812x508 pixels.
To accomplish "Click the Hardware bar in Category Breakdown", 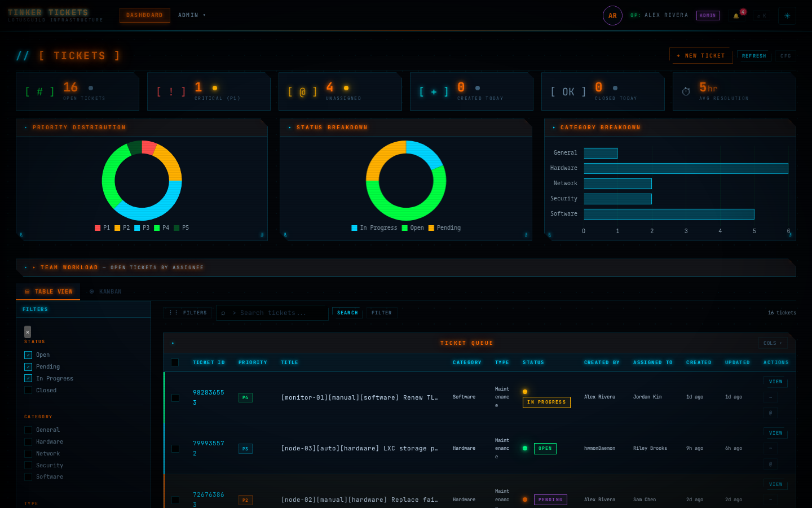I will [686, 168].
